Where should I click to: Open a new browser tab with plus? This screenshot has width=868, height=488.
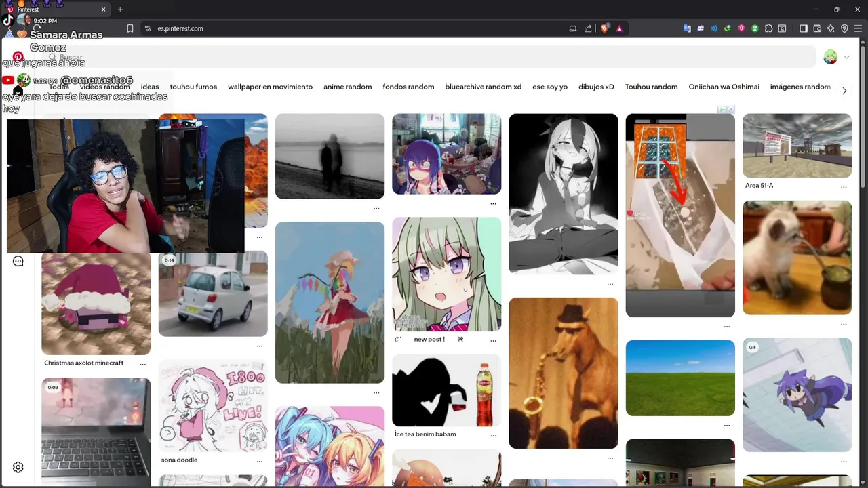[x=120, y=9]
